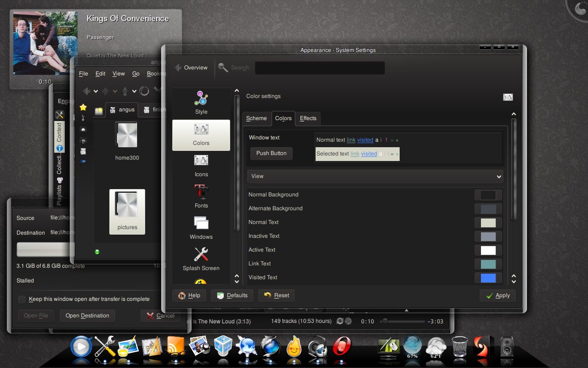Open the wrench settings icon in music player sidebar
The width and height of the screenshot is (588, 368).
59,115
